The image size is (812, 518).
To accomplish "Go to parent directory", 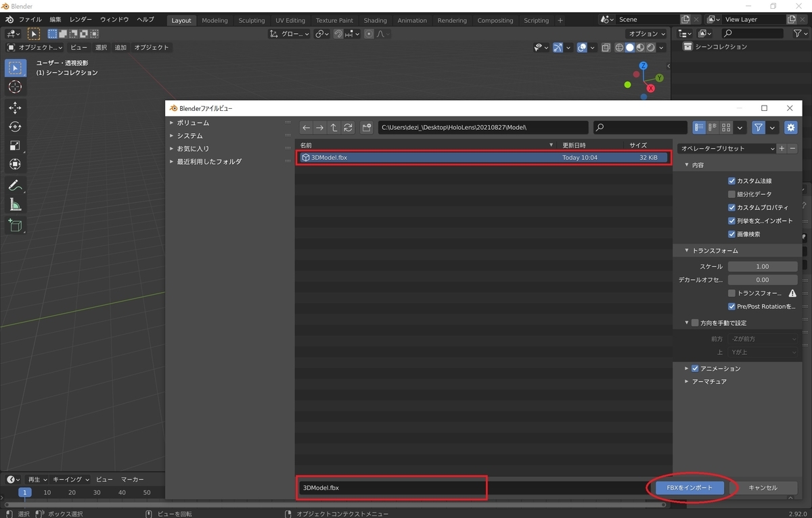I will coord(334,127).
